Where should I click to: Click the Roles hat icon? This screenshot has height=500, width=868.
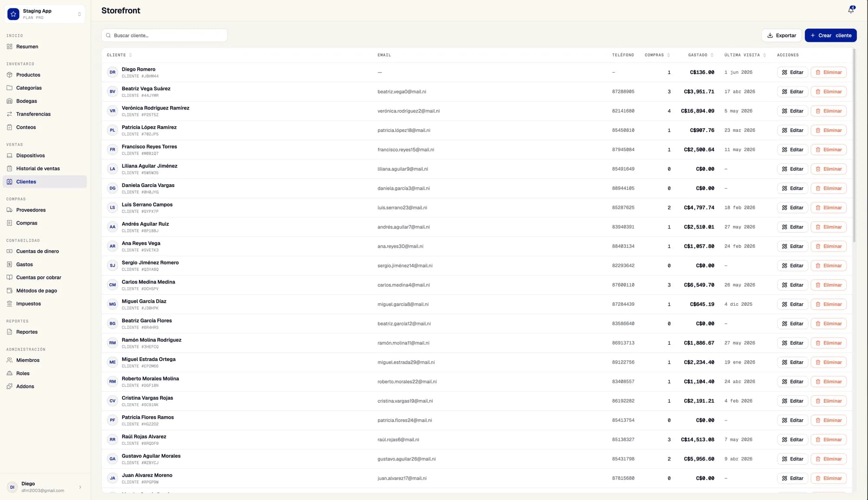10,373
